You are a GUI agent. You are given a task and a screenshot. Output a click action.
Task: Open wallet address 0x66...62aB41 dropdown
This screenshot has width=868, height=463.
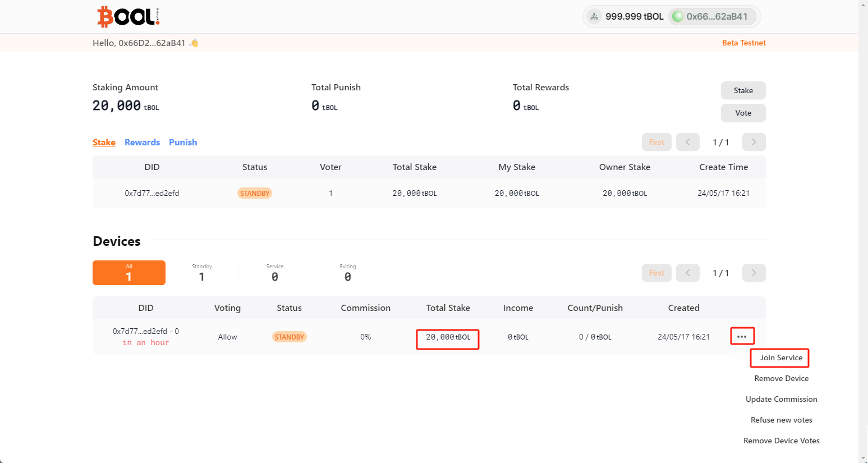point(717,17)
